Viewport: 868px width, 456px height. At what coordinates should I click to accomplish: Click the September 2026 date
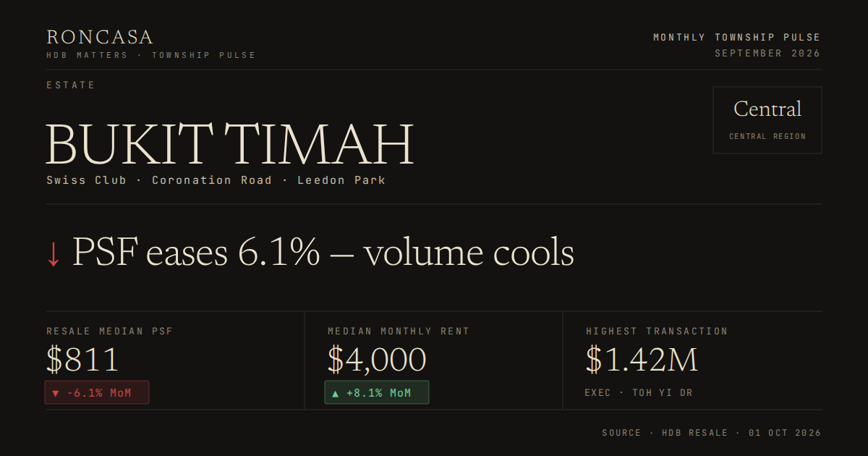767,54
